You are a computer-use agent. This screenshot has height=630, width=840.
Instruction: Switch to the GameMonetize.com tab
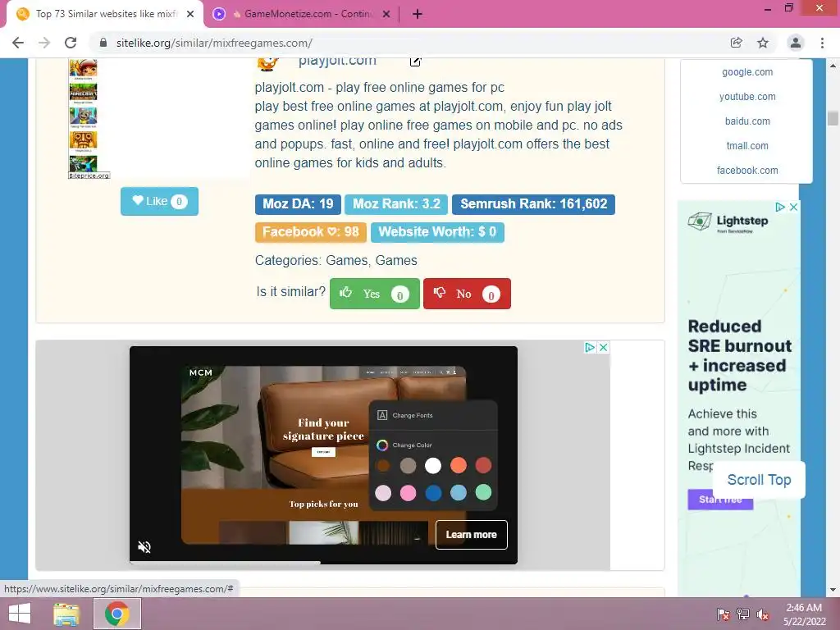point(302,14)
